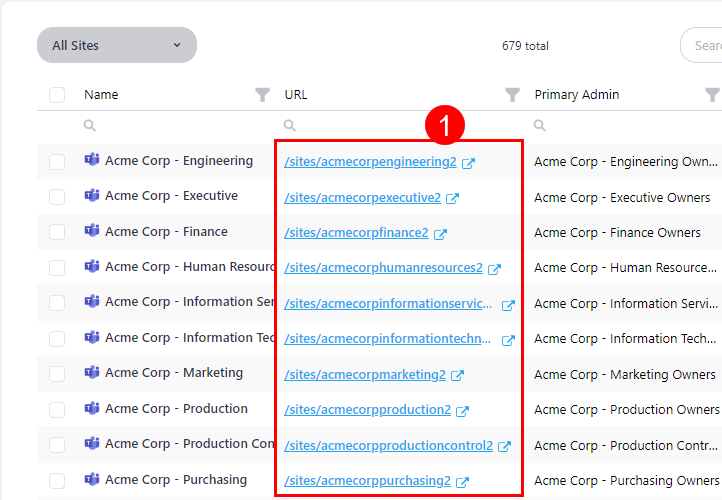Open the /sites/acmecorphumanresources2 link
722x500 pixels.
pyautogui.click(x=383, y=268)
